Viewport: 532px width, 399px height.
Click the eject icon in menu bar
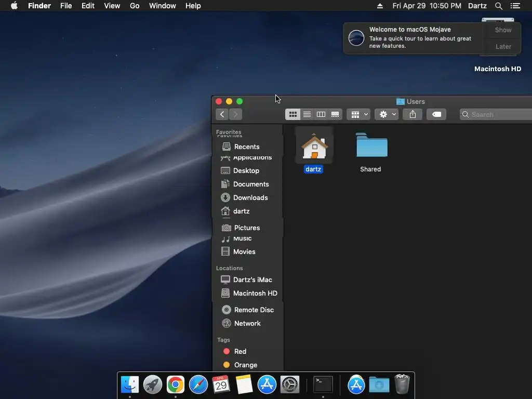click(x=380, y=6)
